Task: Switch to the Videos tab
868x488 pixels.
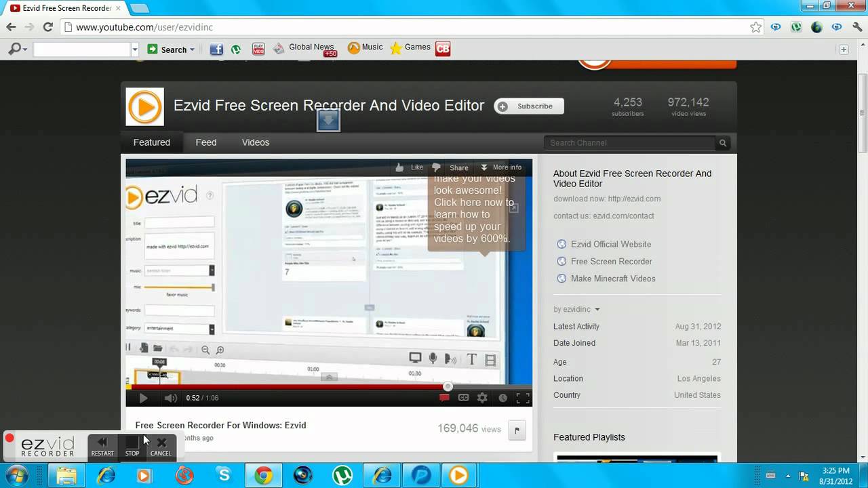Action: 256,142
